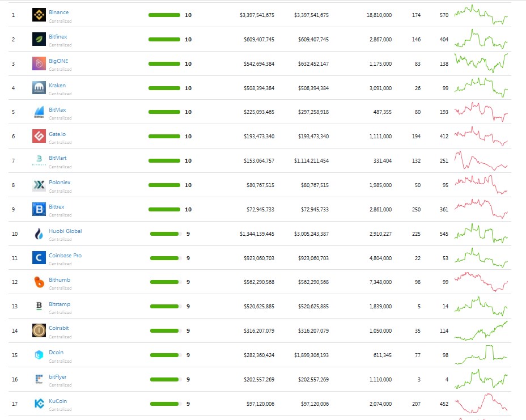Open the KuCoin exchange link
526x420 pixels.
click(x=58, y=401)
